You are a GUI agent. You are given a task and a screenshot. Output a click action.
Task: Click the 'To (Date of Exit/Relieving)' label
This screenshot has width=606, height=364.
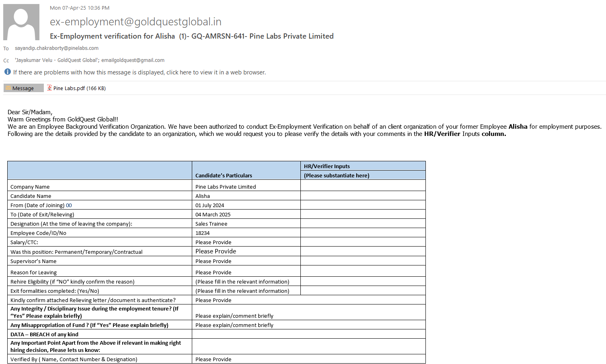pos(42,214)
